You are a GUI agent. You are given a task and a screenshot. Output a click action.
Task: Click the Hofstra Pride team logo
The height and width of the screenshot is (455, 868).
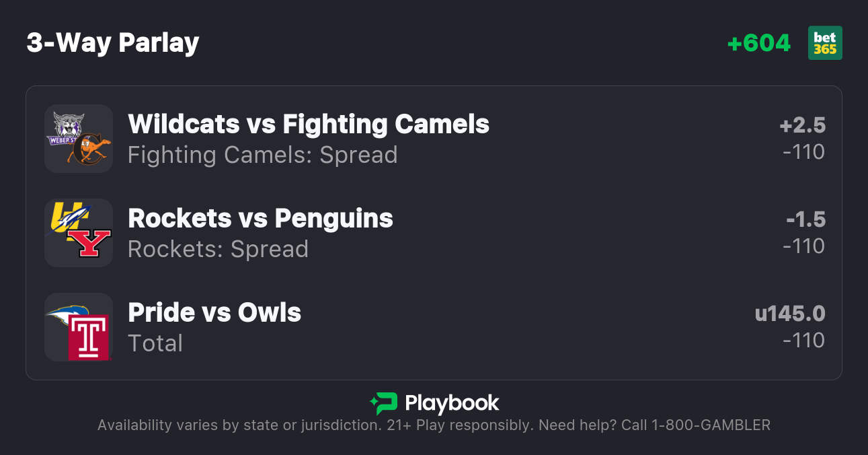(67, 314)
